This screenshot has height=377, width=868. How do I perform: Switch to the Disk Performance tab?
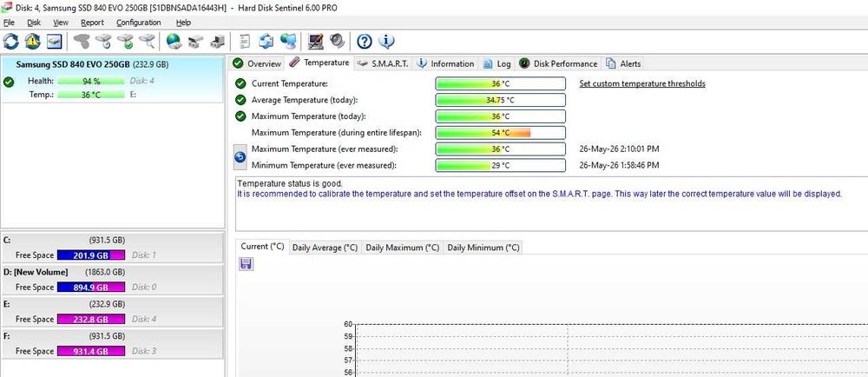tap(558, 63)
